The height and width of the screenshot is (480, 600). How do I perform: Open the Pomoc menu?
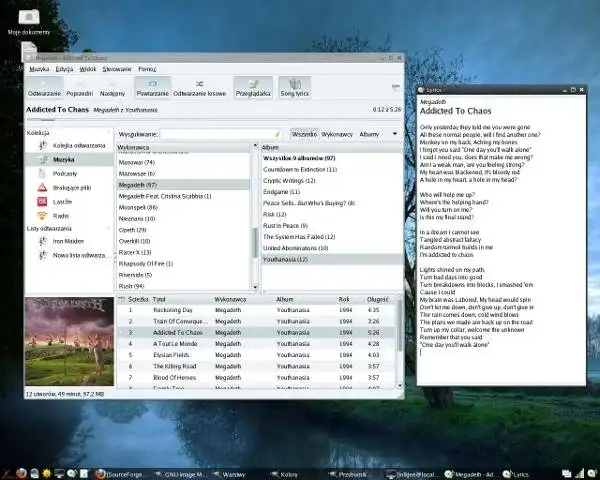pyautogui.click(x=147, y=69)
